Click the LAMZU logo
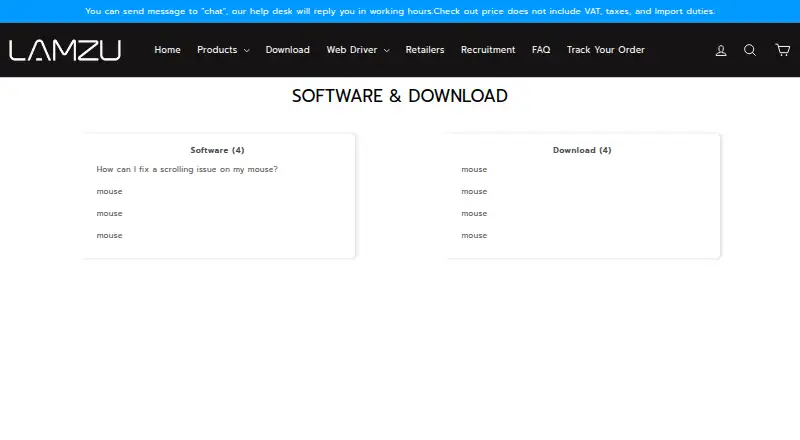This screenshot has width=800, height=440. pos(65,50)
